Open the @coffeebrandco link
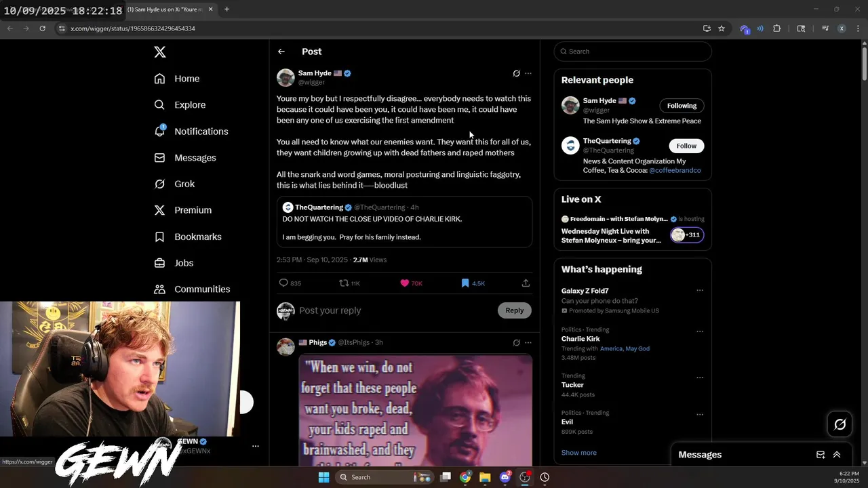The width and height of the screenshot is (868, 488). (x=675, y=171)
